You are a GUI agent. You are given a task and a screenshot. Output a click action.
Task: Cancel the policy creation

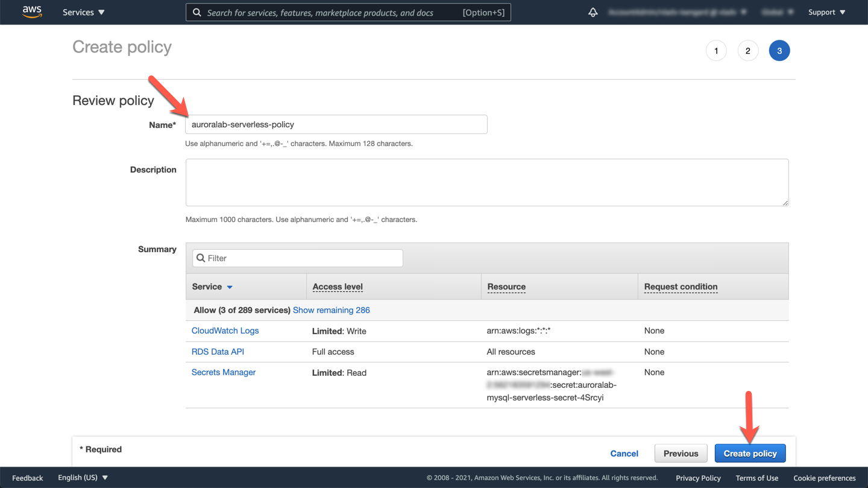point(624,454)
